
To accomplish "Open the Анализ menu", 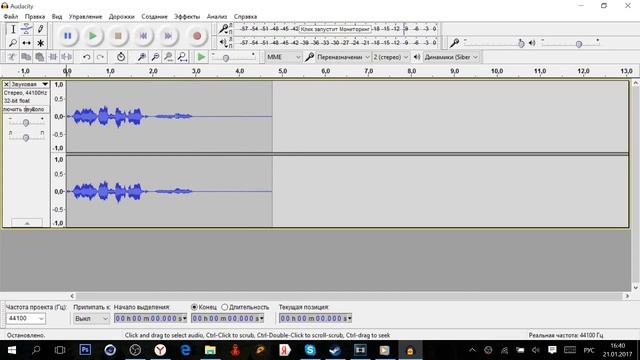I will (x=217, y=17).
